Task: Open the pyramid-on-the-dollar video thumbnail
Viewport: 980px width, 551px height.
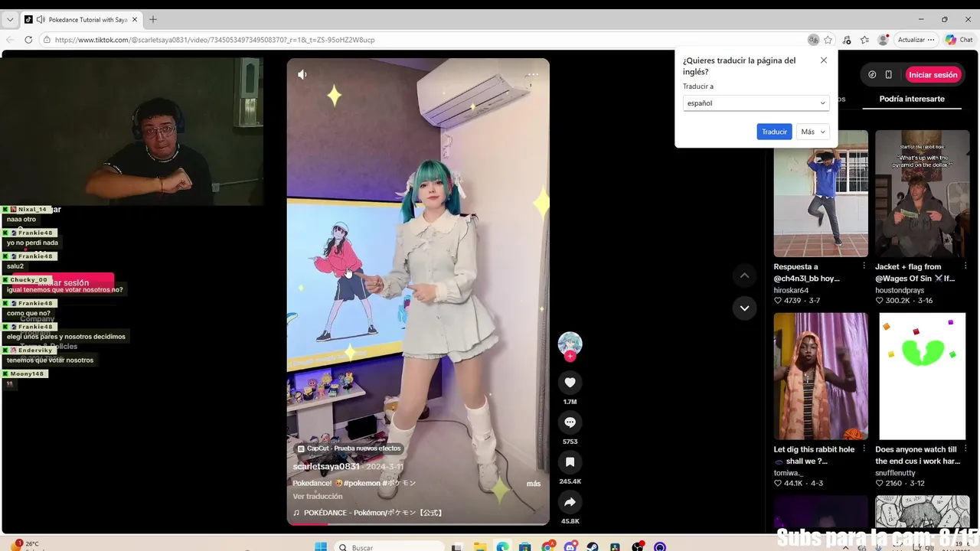Action: 923,194
